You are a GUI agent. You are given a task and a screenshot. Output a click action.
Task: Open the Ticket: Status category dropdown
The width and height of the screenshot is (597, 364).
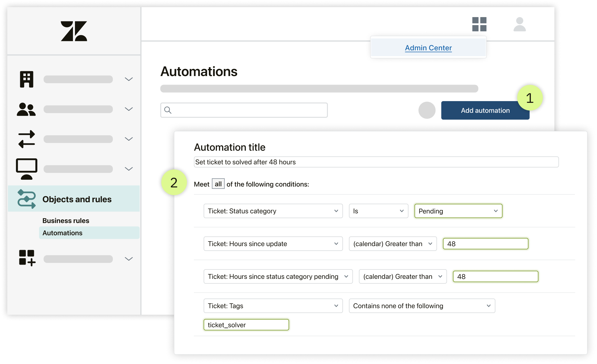click(x=273, y=211)
